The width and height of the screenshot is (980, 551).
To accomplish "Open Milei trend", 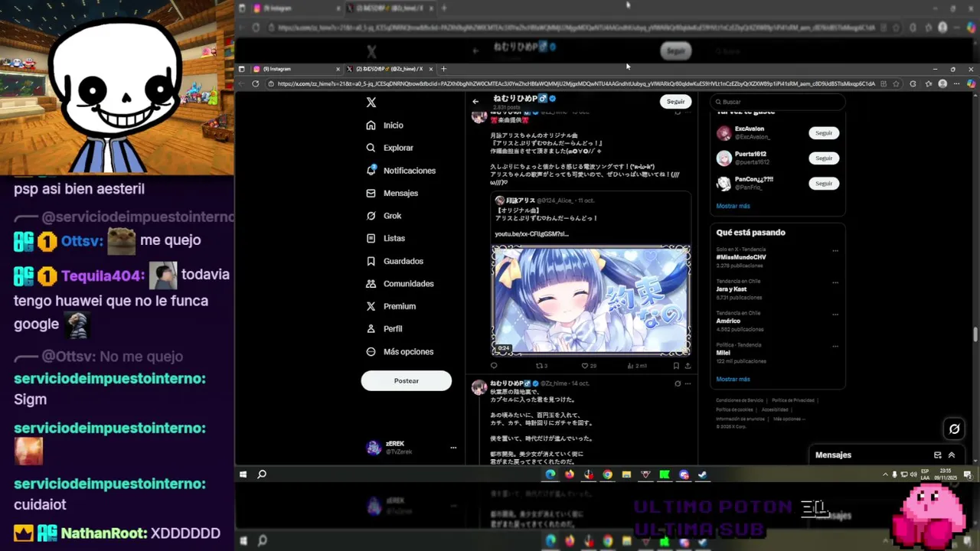I will point(723,353).
